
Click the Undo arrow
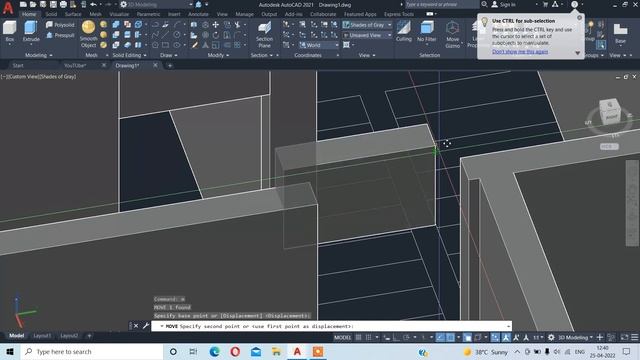click(x=93, y=4)
